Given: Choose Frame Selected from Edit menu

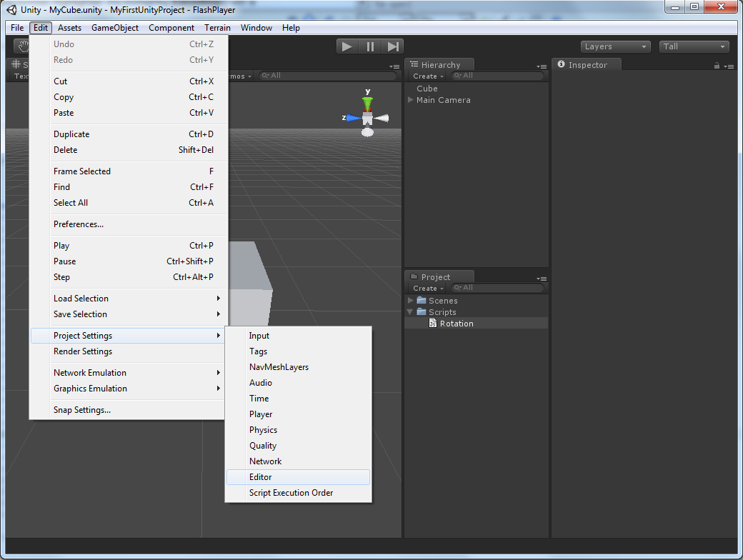Looking at the screenshot, I should (129, 171).
